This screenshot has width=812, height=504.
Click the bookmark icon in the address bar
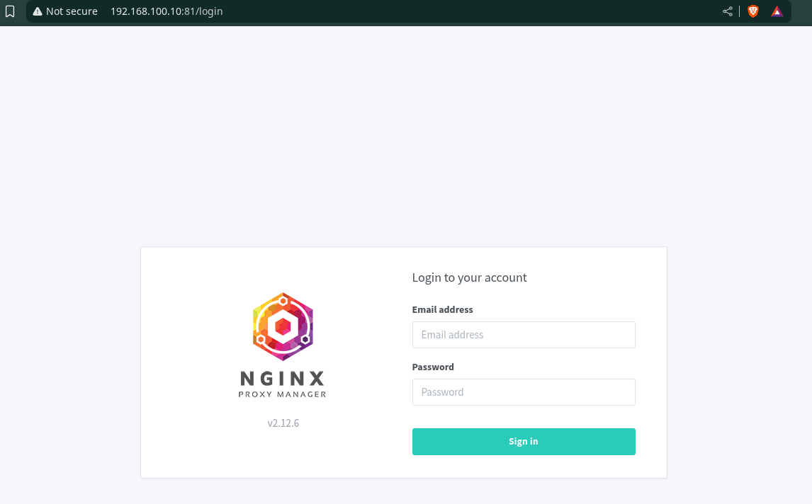(10, 11)
